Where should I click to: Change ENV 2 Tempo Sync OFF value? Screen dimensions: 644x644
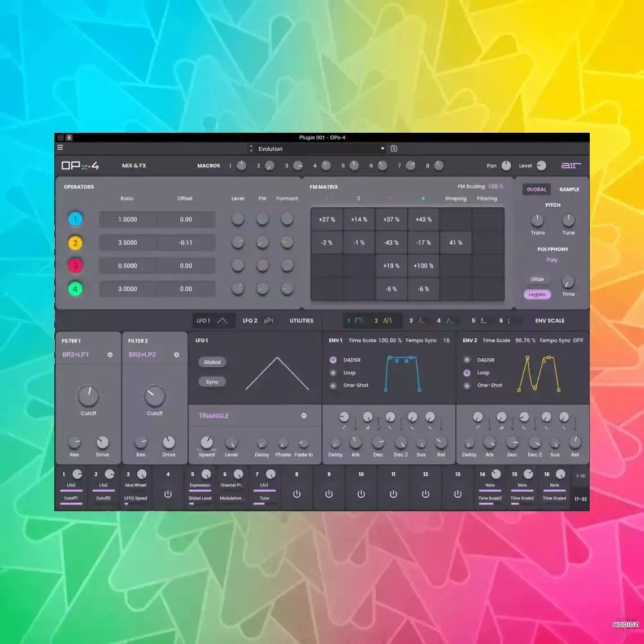pos(578,340)
